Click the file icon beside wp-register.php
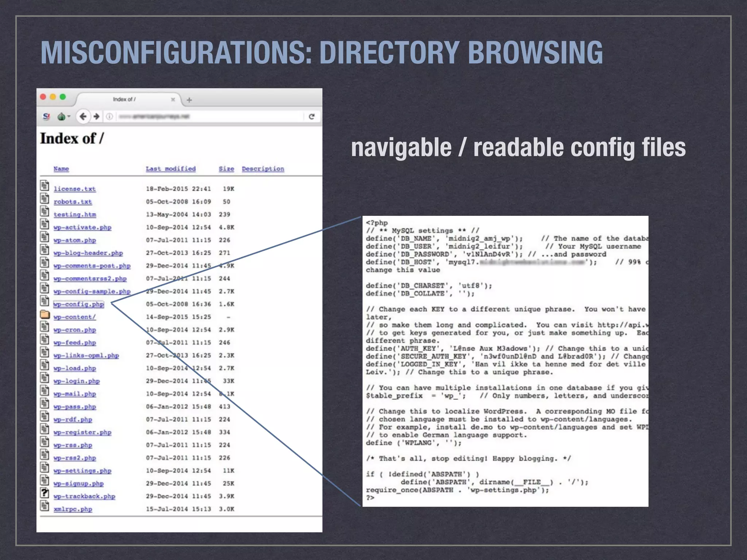This screenshot has height=560, width=747. coord(44,429)
